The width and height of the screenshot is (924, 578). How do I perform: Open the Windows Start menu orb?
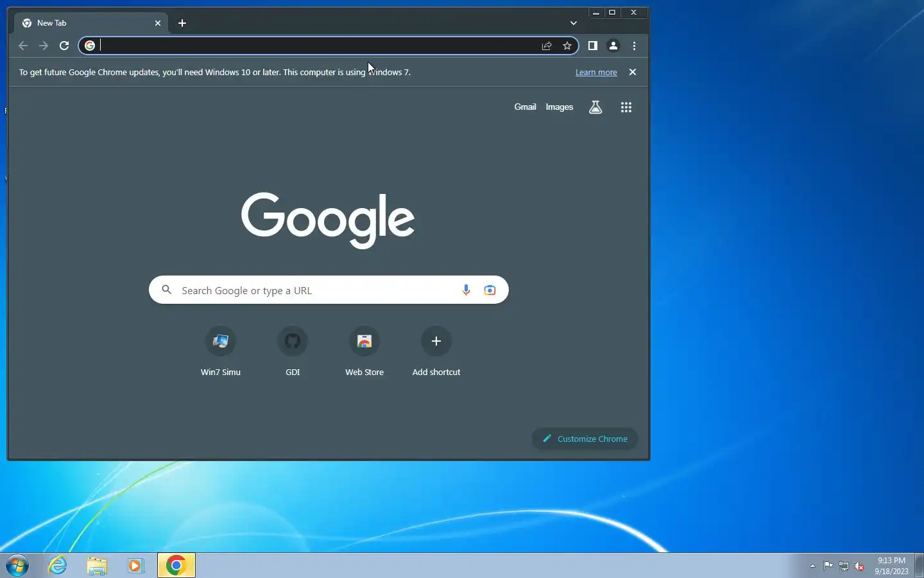click(17, 566)
